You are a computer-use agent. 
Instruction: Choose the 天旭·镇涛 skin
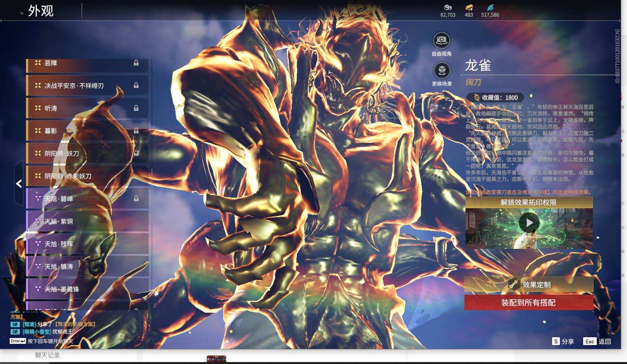click(87, 266)
